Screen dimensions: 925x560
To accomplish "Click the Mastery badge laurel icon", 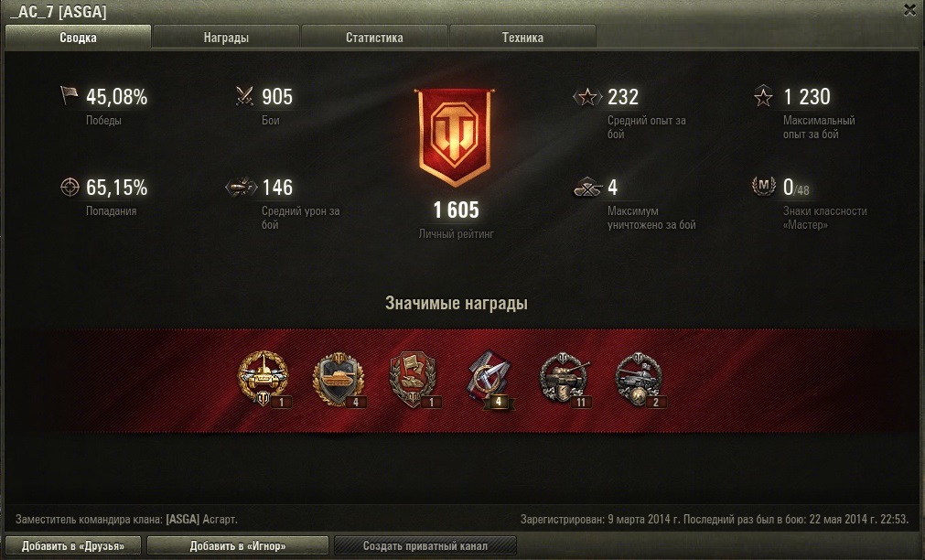I will click(x=763, y=186).
